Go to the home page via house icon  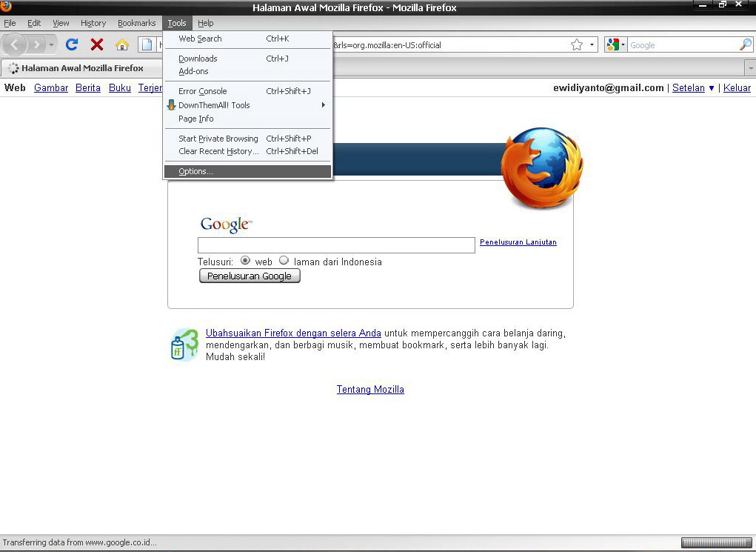click(122, 45)
